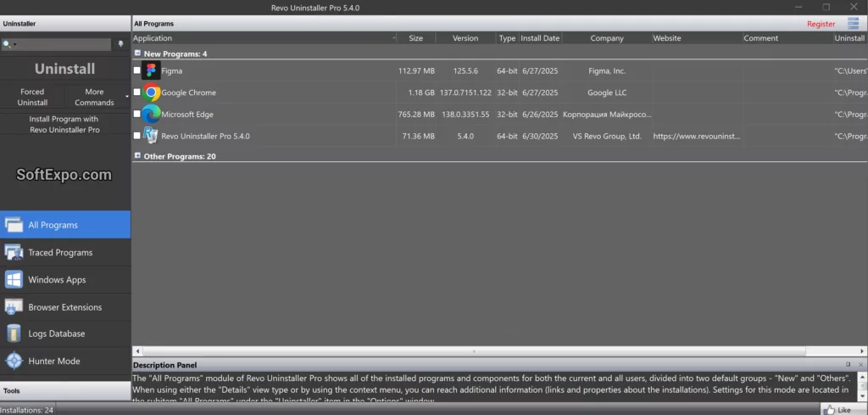Open the Logs Database section
The image size is (868, 415).
click(x=65, y=334)
